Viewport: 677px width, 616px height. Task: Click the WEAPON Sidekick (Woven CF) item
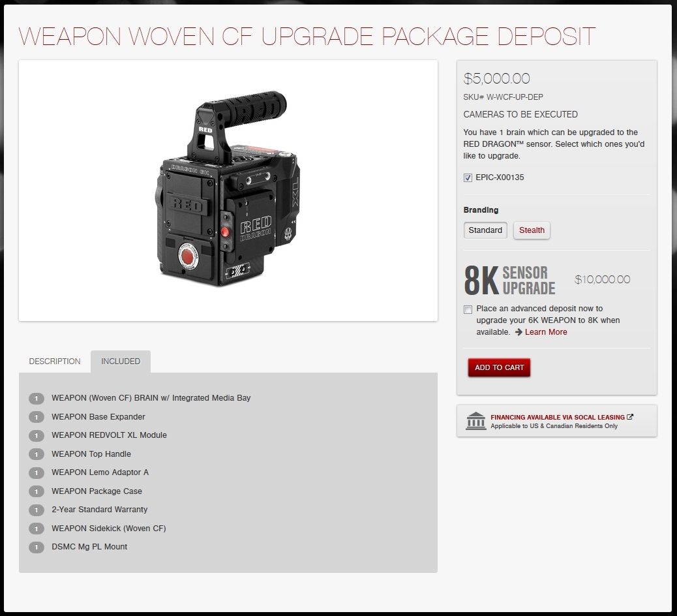pyautogui.click(x=109, y=529)
